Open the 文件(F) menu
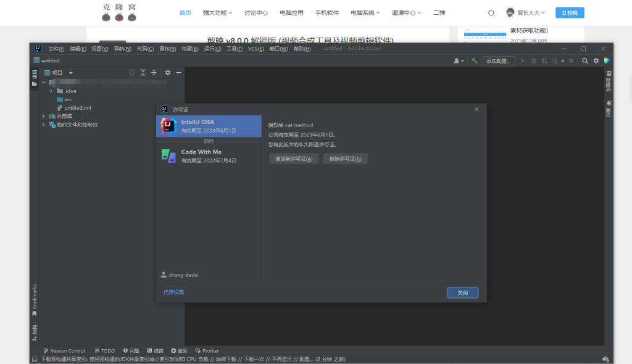632x364 pixels. [56, 49]
